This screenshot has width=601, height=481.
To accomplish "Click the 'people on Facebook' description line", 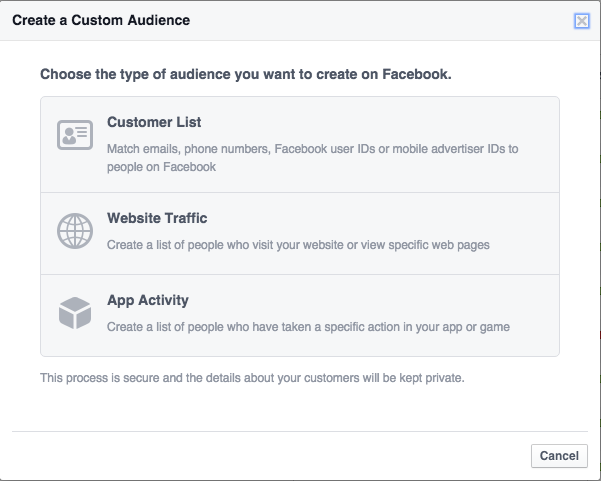I will coord(161,167).
